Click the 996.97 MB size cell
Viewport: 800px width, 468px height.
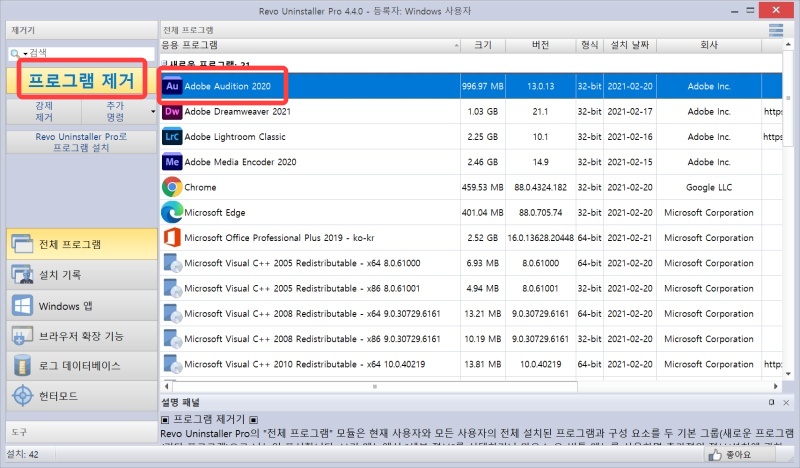click(x=483, y=86)
